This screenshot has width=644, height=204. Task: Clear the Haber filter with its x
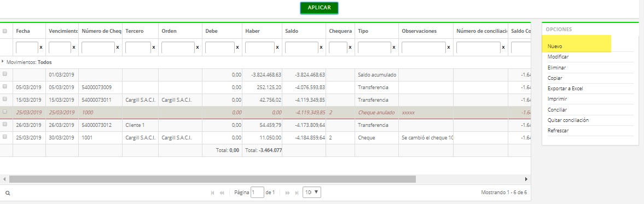click(x=277, y=48)
